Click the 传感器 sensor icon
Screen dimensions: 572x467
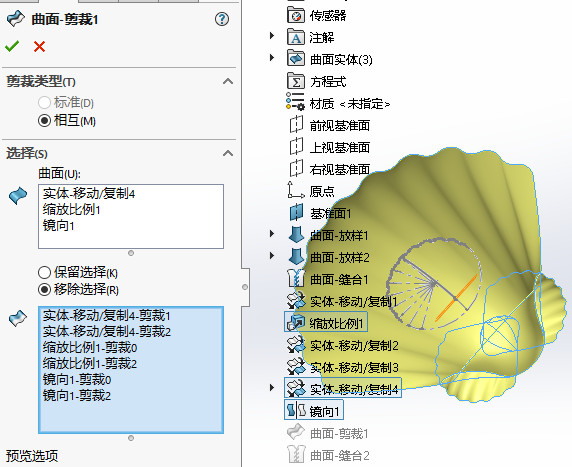click(x=296, y=15)
